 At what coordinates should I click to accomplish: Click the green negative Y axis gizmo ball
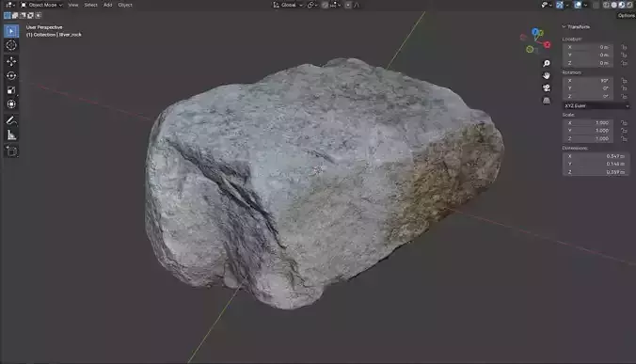tap(530, 49)
